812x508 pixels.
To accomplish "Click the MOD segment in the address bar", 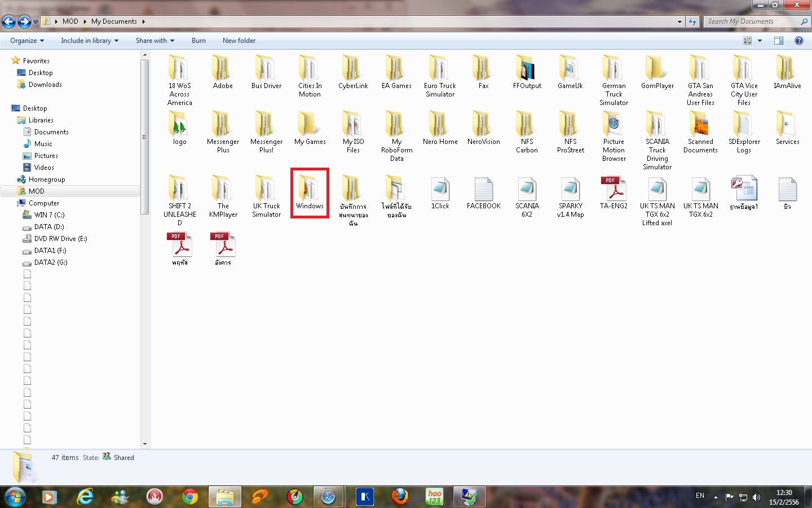I will 70,21.
